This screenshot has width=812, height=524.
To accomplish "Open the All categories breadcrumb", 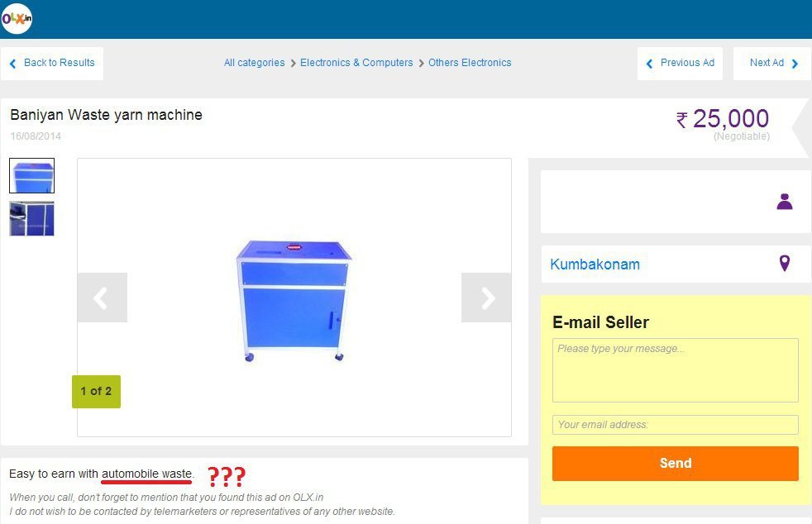I will point(255,63).
